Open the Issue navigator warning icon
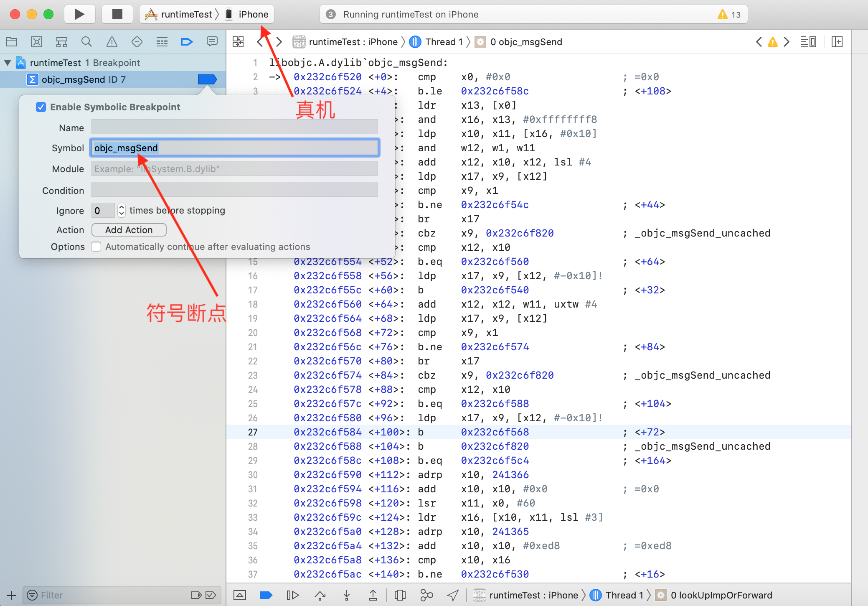This screenshot has width=868, height=606. [112, 42]
